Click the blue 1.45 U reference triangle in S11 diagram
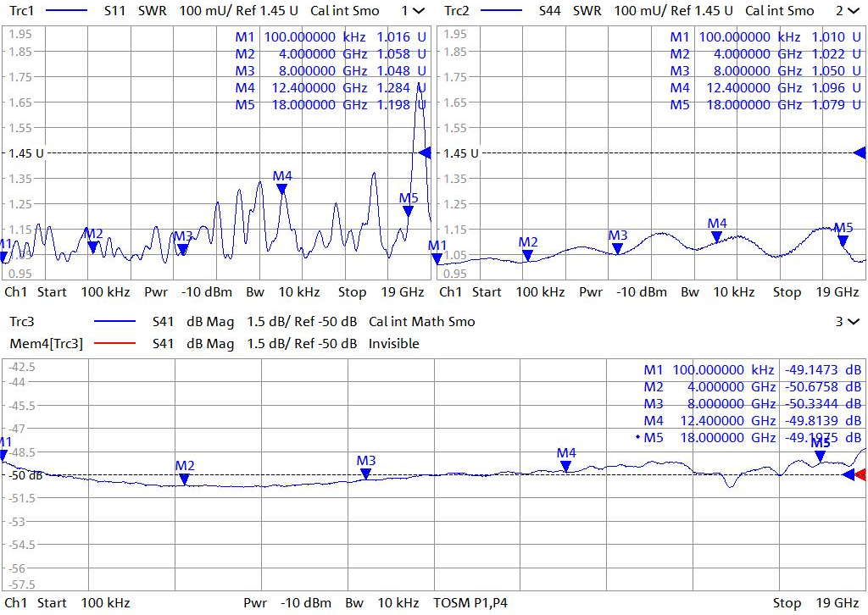868x615 pixels. (x=426, y=152)
